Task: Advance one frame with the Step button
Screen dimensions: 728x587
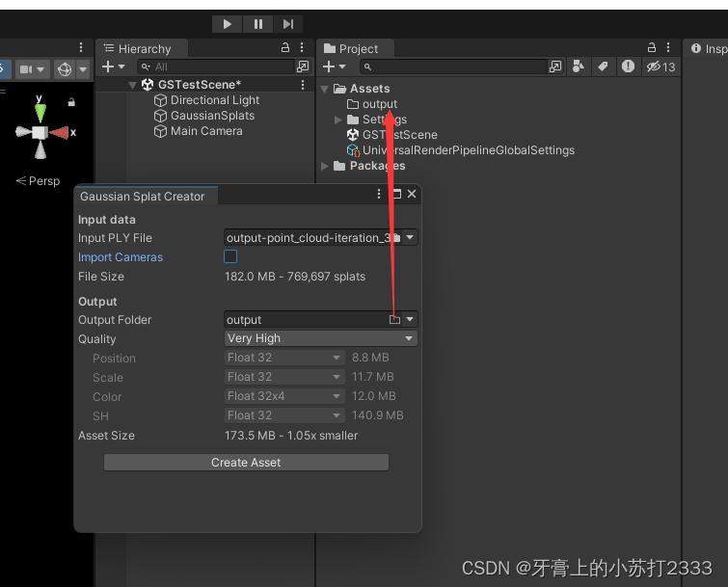Action: point(288,24)
